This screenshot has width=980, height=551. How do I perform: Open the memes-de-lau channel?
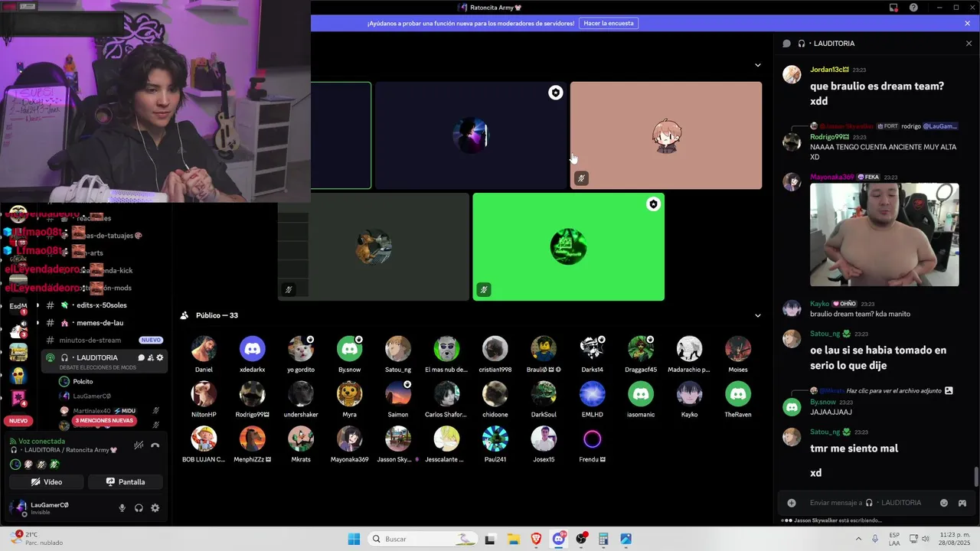[x=100, y=323]
